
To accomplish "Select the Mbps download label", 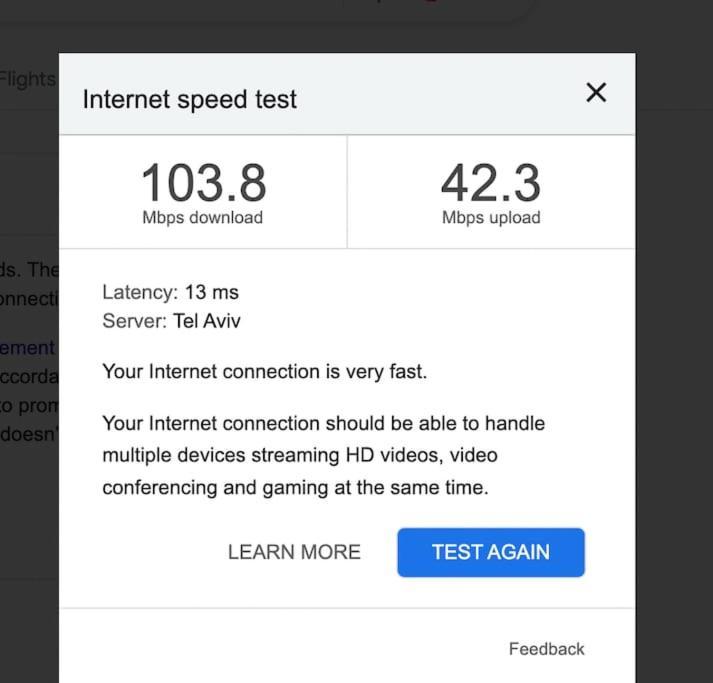I will coord(202,217).
